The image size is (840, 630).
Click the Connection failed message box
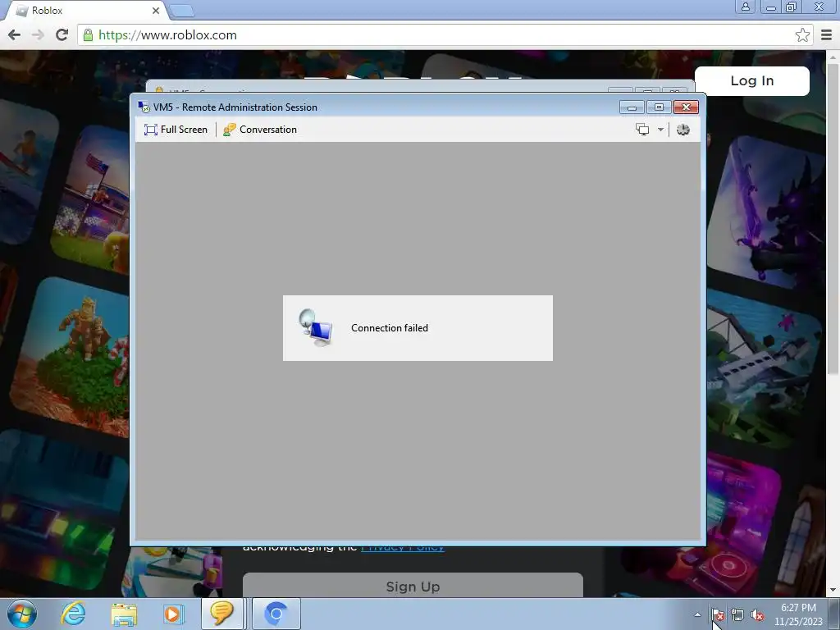418,328
